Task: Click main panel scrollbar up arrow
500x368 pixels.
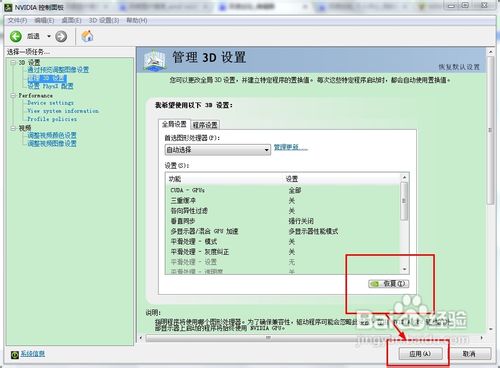Action: [490, 52]
